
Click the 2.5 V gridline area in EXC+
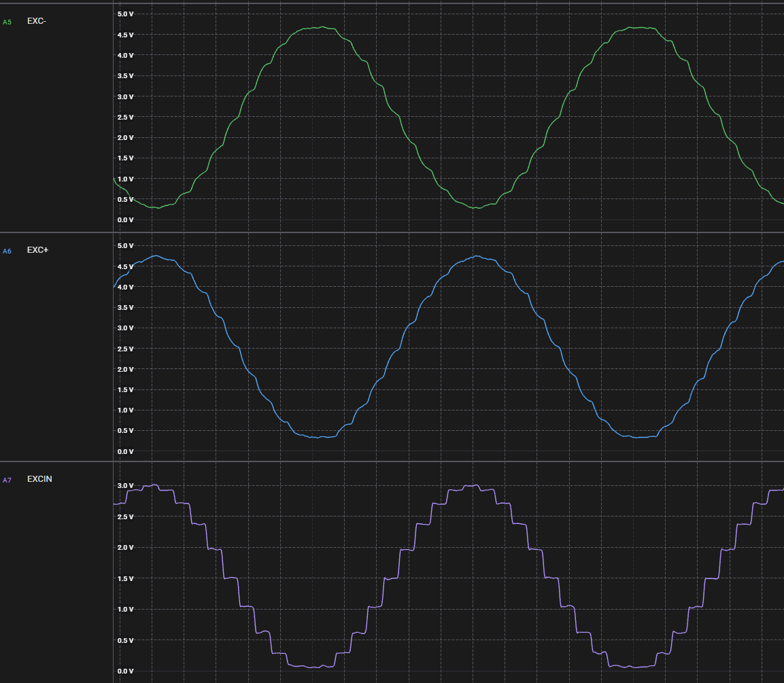[272, 349]
